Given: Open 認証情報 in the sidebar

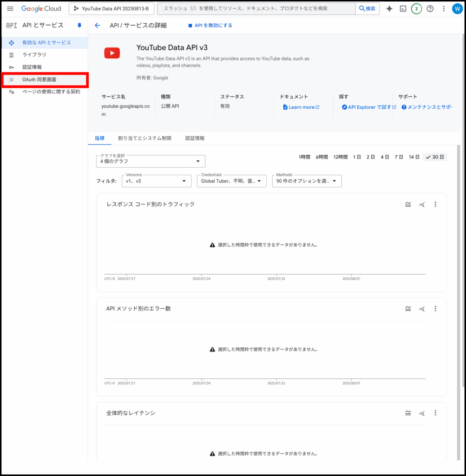Looking at the screenshot, I should pos(45,67).
